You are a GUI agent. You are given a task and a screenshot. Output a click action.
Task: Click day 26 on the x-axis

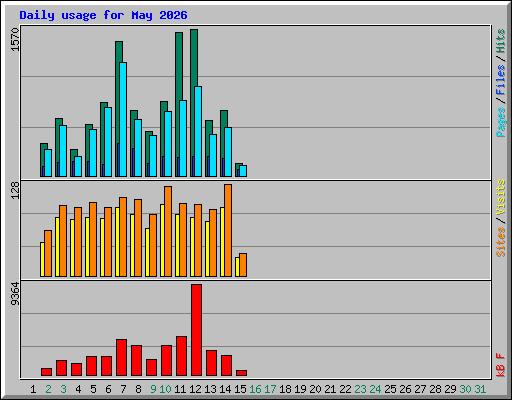coord(405,389)
